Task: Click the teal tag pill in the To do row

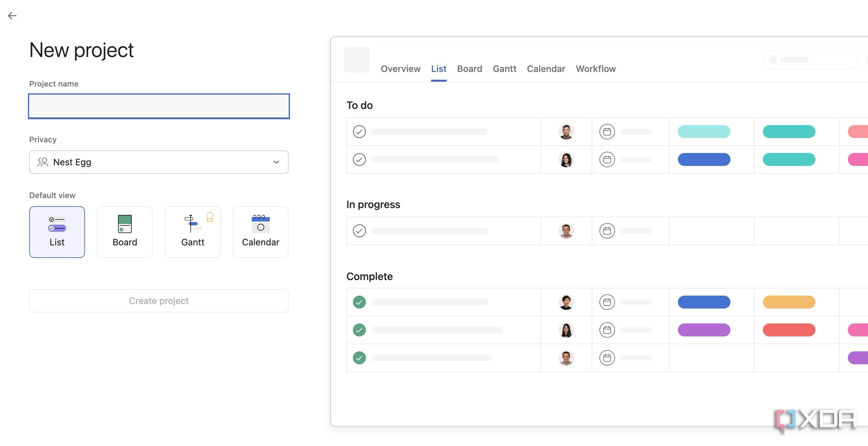Action: coord(789,132)
